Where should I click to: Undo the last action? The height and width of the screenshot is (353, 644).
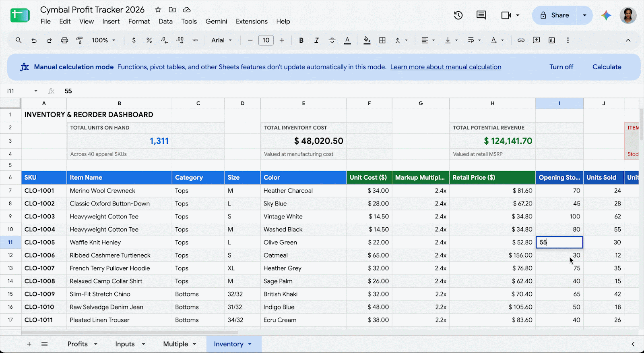point(34,40)
